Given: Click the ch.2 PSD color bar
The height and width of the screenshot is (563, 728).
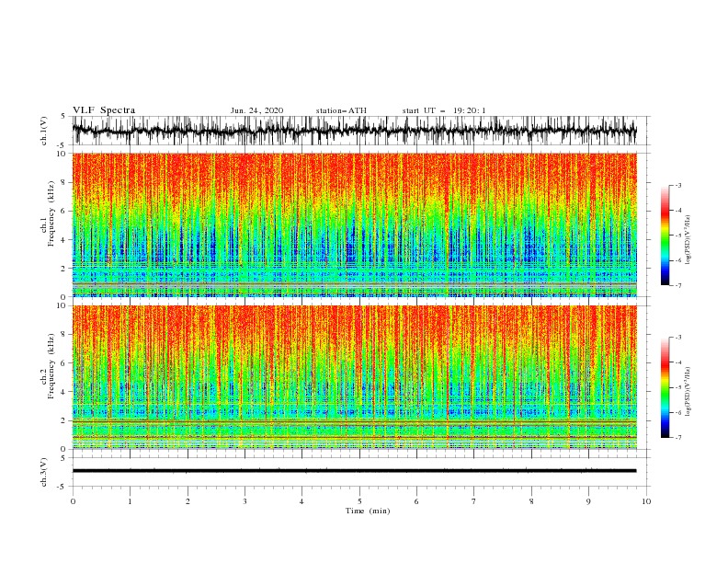Looking at the screenshot, I should [x=665, y=387].
